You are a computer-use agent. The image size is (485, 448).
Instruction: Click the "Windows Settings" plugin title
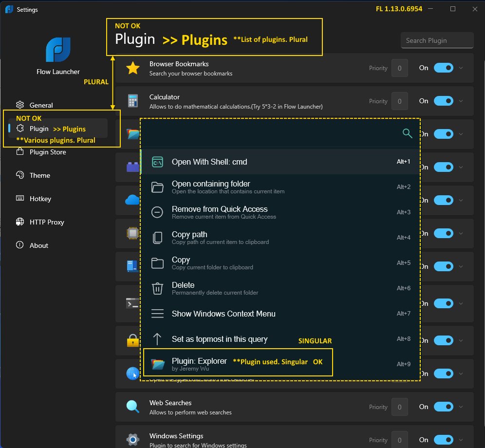pyautogui.click(x=176, y=436)
